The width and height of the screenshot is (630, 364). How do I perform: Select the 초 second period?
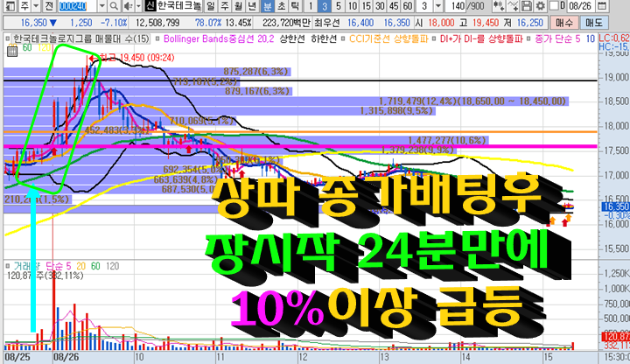[281, 6]
